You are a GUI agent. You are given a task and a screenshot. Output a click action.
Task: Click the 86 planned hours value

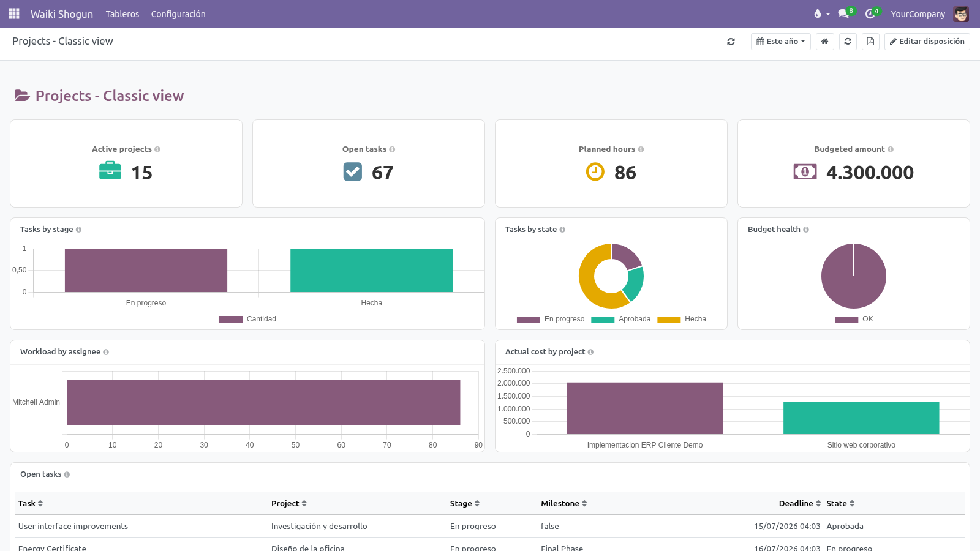625,173
